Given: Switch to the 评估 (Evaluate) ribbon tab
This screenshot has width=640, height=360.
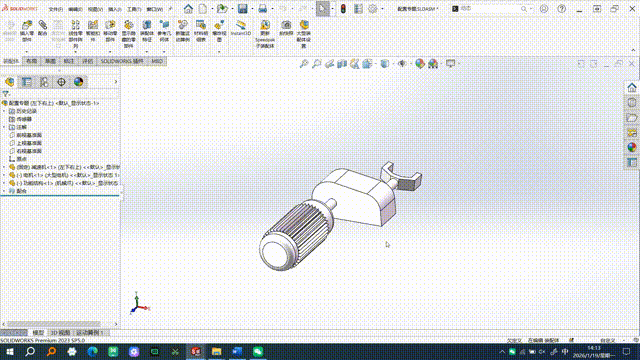Looking at the screenshot, I should coord(88,61).
